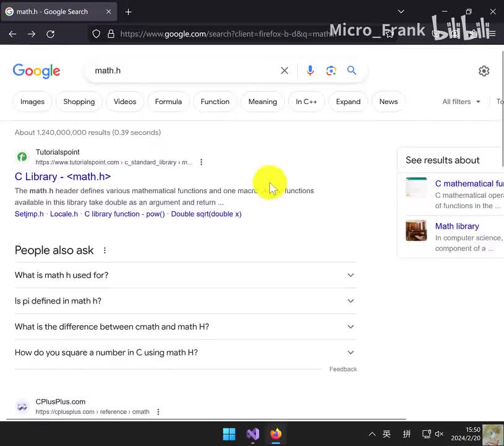The image size is (504, 446).
Task: Toggle the 英 input language indicator
Action: pyautogui.click(x=387, y=434)
